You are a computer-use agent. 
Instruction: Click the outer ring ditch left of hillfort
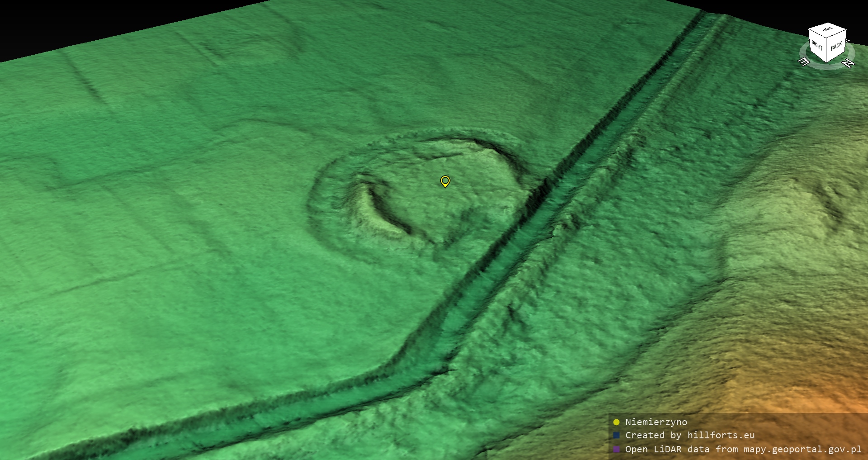click(316, 213)
